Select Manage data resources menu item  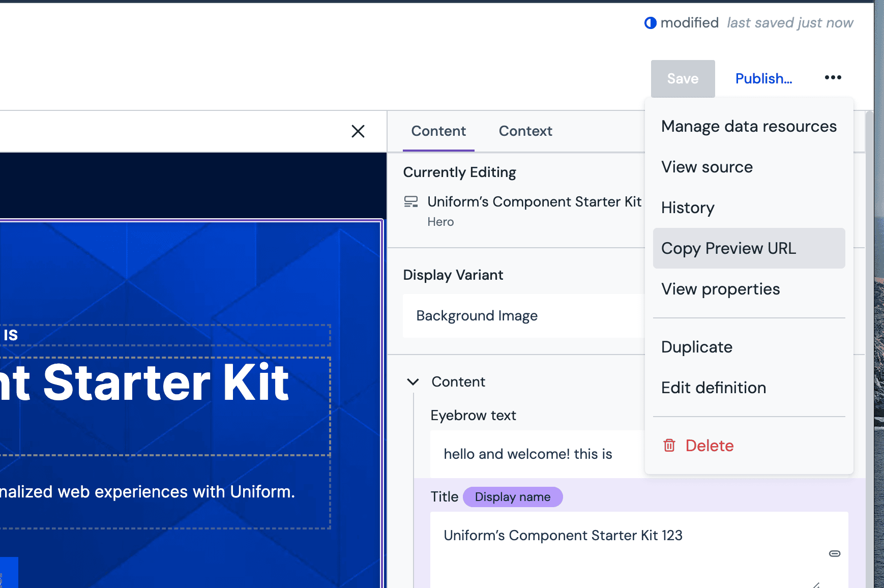tap(749, 126)
